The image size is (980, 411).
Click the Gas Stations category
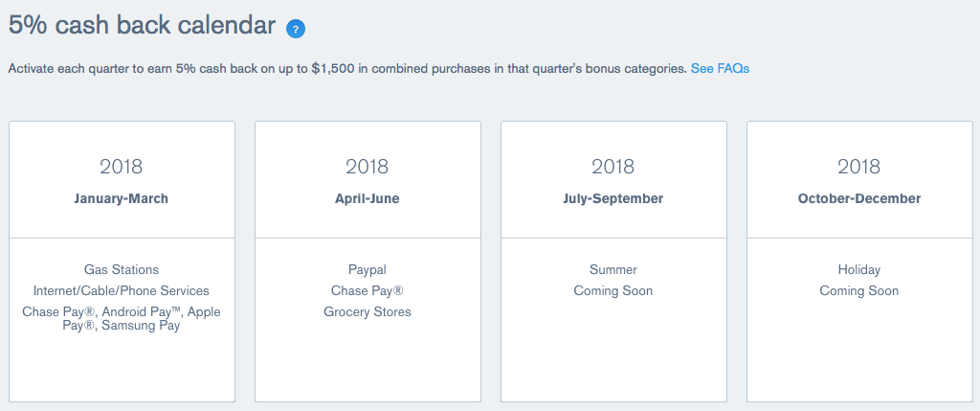[x=122, y=269]
